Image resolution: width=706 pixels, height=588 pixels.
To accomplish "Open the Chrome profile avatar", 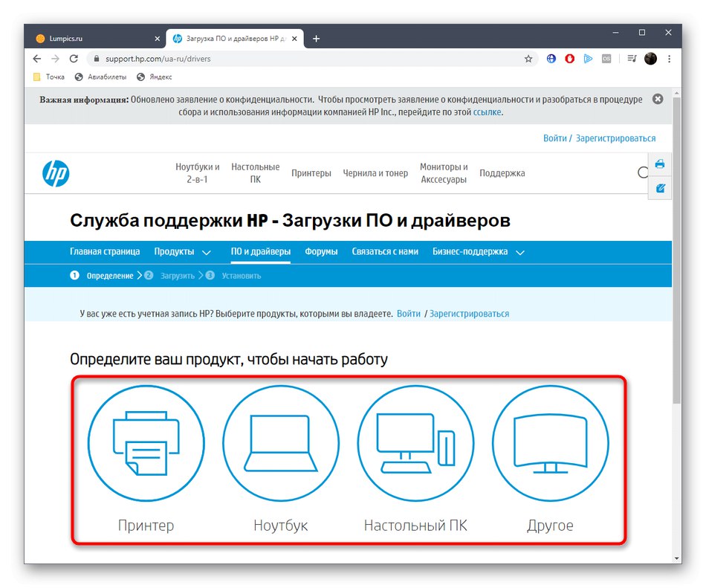I will coord(650,59).
